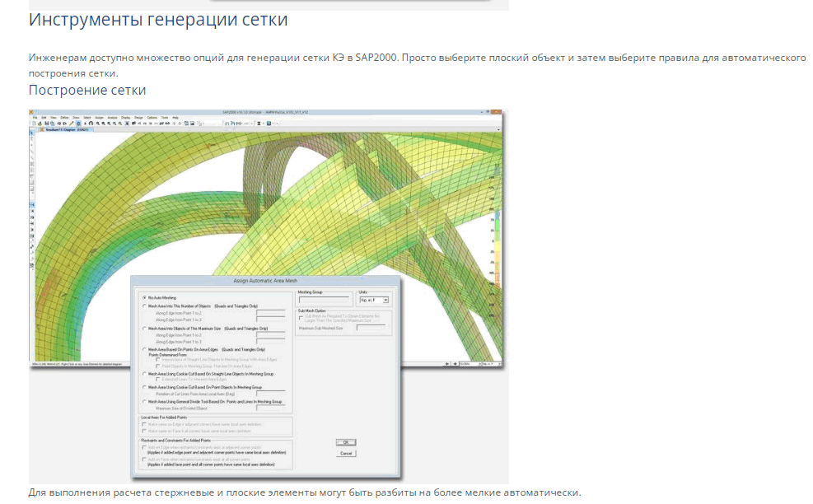Screen dimensions: 813x504
Task: Tick Make same on Edge local axes checkbox
Action: tap(144, 424)
